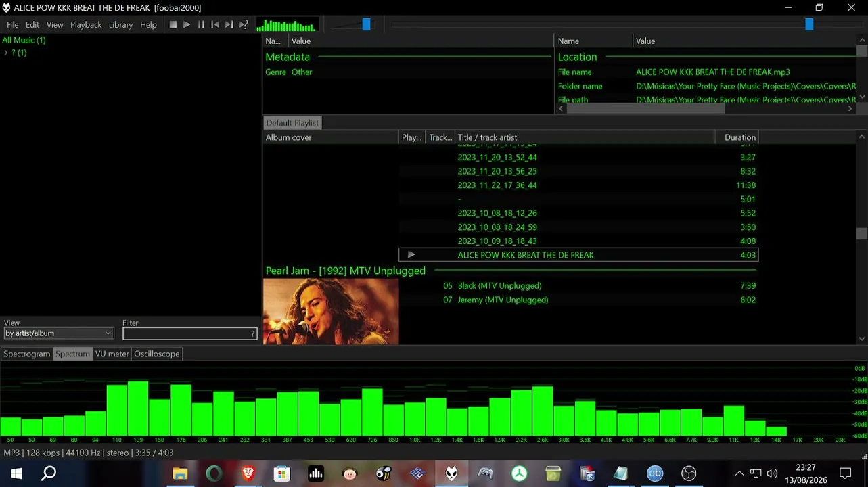Select track 2023_10_09_18_18_43
The image size is (868, 487).
click(x=578, y=241)
